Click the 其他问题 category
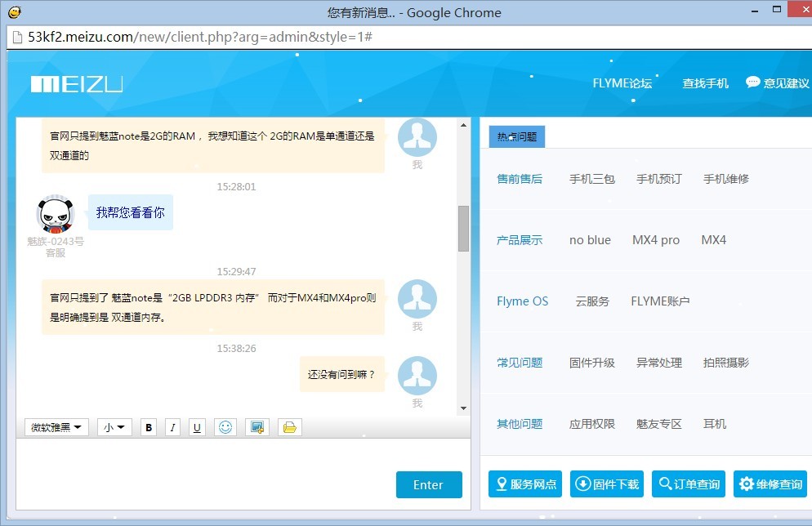Image resolution: width=812 pixels, height=526 pixels. point(520,424)
